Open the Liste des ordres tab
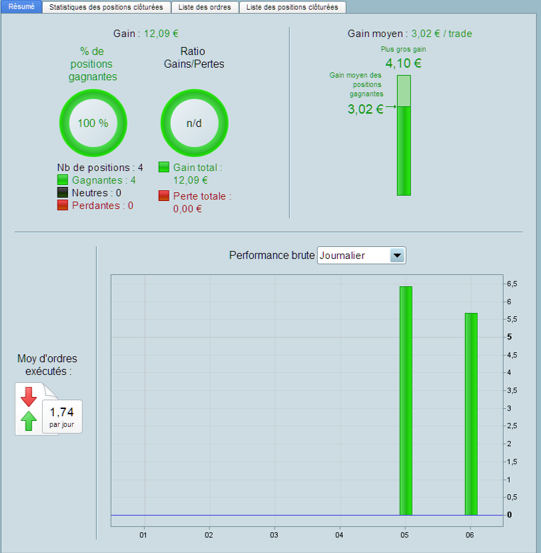541x553 pixels. [x=205, y=7]
